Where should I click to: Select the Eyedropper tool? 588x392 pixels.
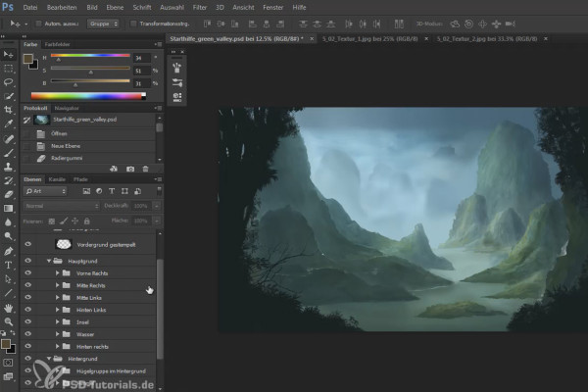click(8, 123)
